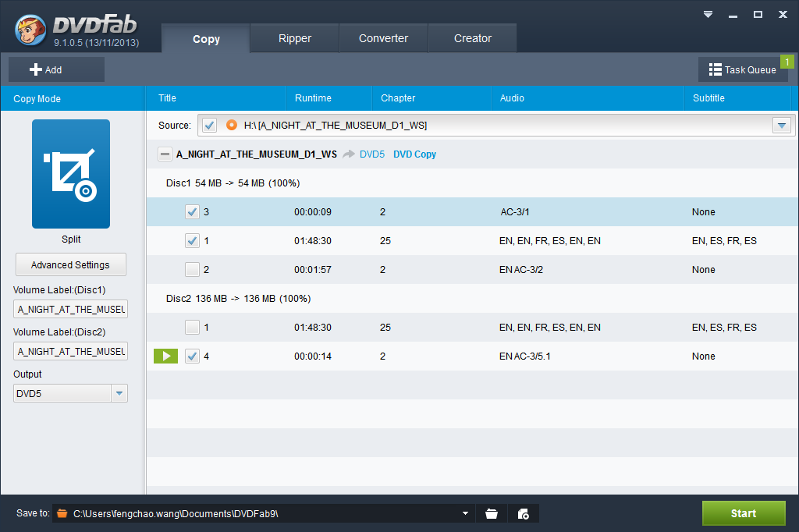
Task: Open the folder browse icon near Save to
Action: click(492, 513)
